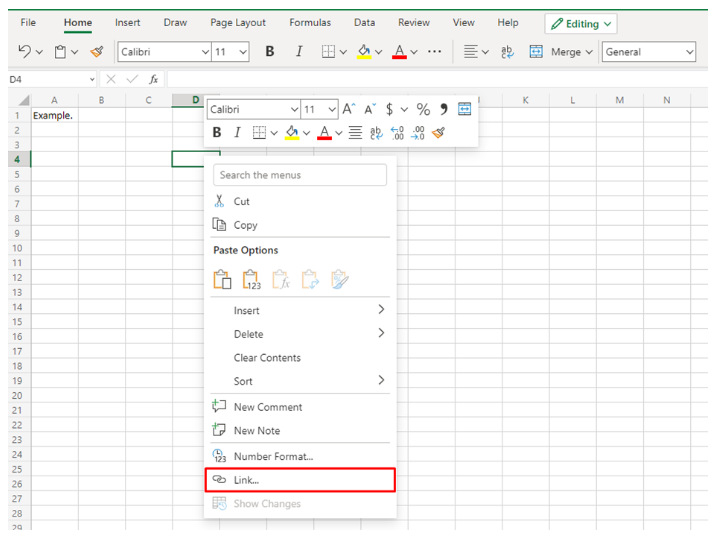The width and height of the screenshot is (716, 541).
Task: Click the Increase Decimal icon in mini toolbar
Action: [x=397, y=132]
